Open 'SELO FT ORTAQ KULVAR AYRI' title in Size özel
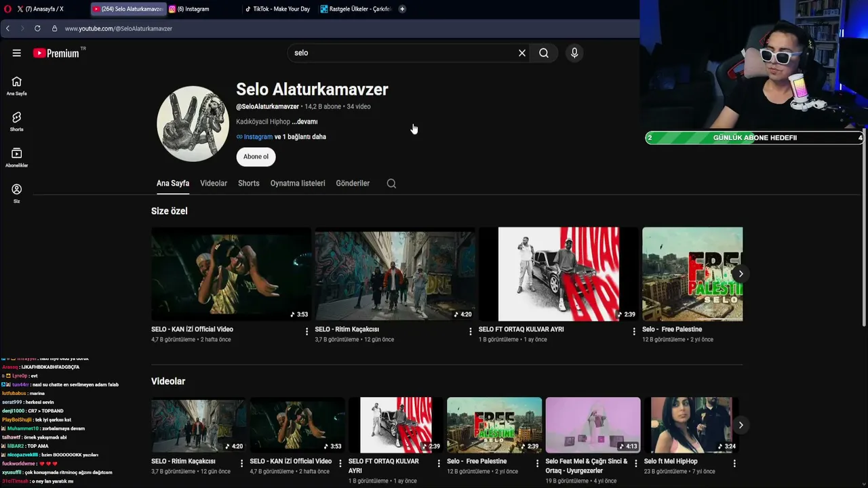This screenshot has width=868, height=488. [x=521, y=329]
